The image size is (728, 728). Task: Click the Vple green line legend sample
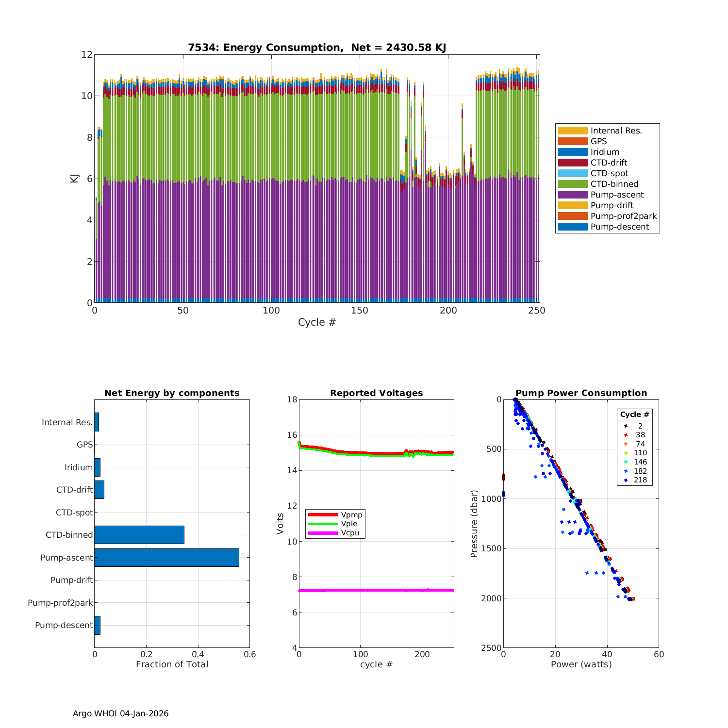[323, 524]
